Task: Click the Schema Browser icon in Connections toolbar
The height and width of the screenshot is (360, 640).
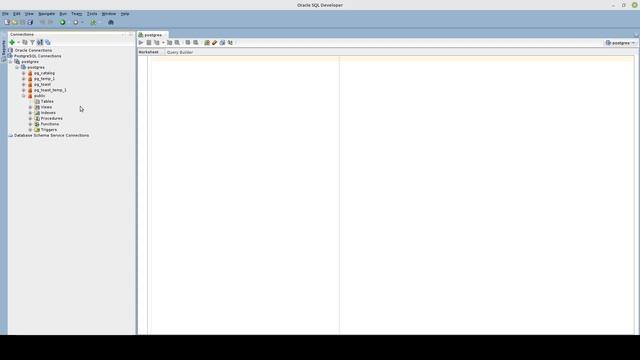Action: [40, 42]
